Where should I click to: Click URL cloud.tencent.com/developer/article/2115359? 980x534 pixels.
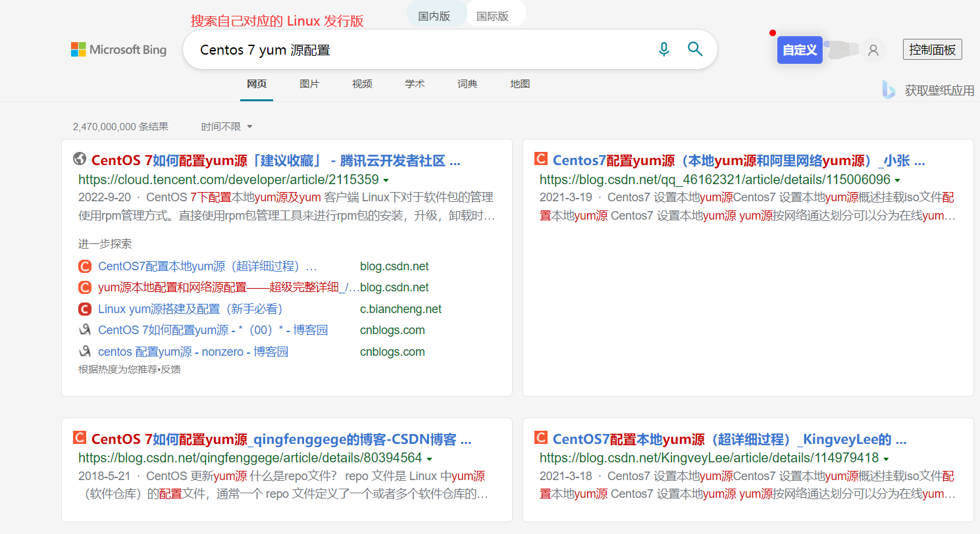pos(228,180)
